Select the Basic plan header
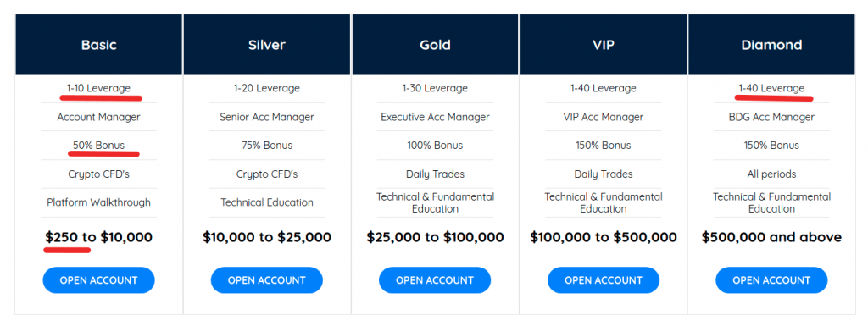The height and width of the screenshot is (326, 868). [98, 45]
